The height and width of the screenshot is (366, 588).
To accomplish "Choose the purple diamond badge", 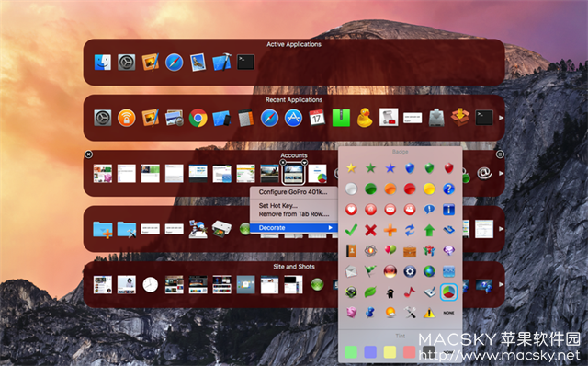I will 448,250.
